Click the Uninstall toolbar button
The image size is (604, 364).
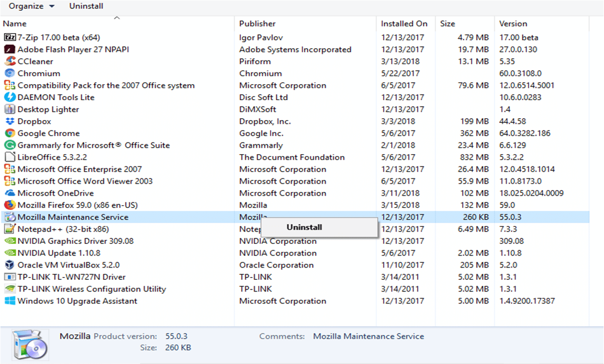(86, 6)
